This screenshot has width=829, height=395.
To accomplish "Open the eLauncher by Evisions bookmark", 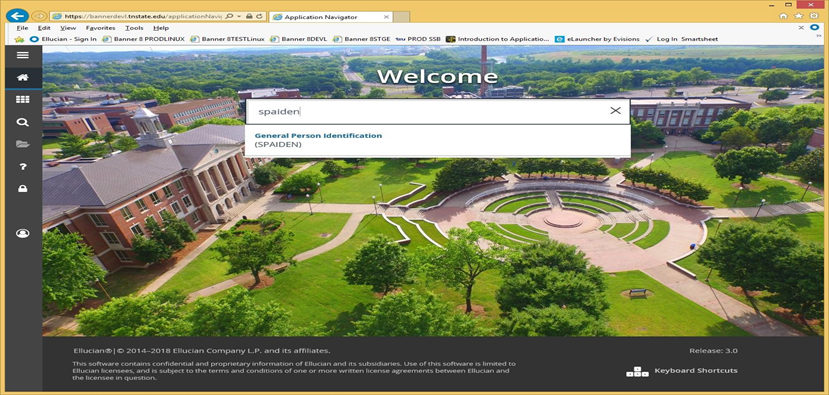I will coord(597,39).
